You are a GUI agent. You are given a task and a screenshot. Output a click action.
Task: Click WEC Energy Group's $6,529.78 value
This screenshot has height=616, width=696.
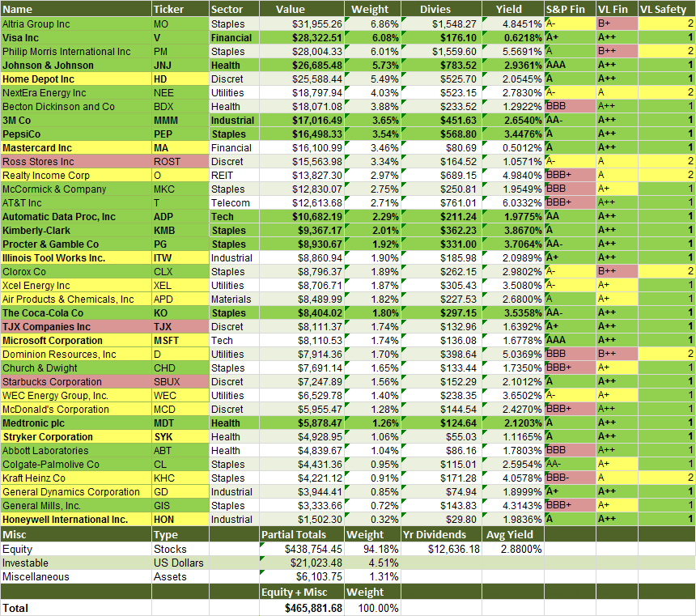tap(302, 396)
